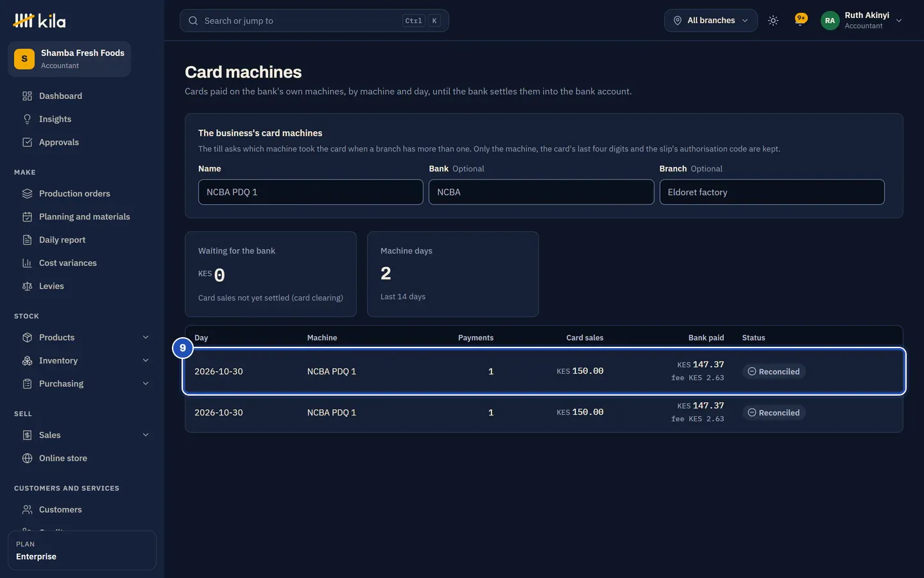924x578 pixels.
Task: Click the Approvals checkbox icon
Action: pyautogui.click(x=27, y=142)
